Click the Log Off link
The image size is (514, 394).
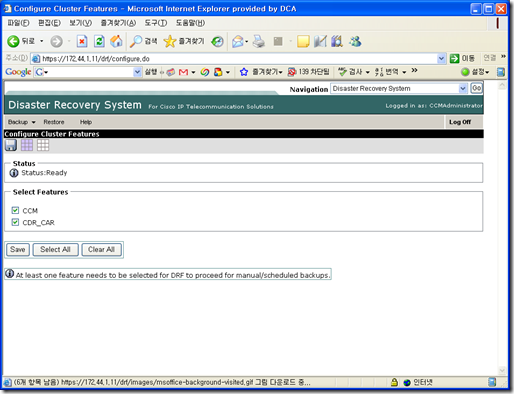[460, 122]
